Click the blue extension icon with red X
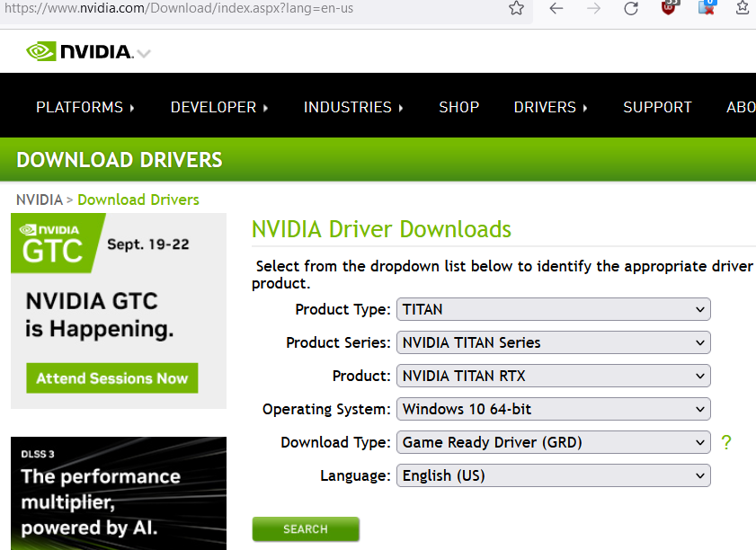The image size is (756, 550). coord(707,7)
